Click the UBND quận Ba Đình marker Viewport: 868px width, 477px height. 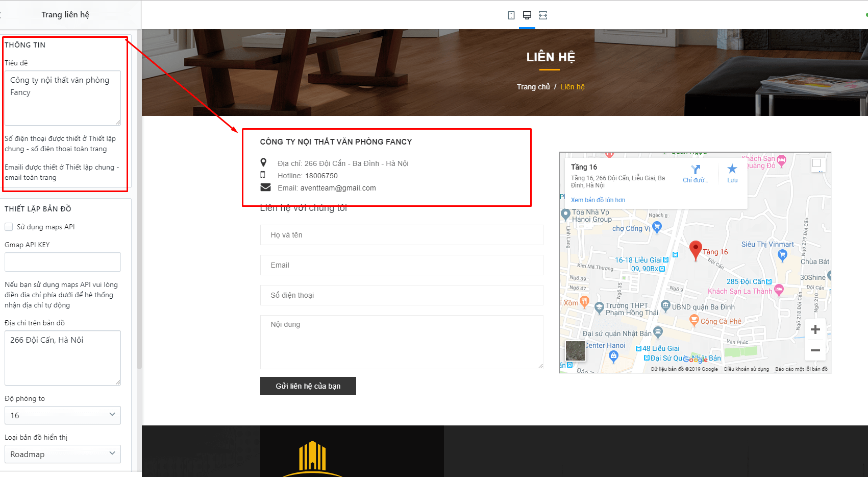point(665,306)
